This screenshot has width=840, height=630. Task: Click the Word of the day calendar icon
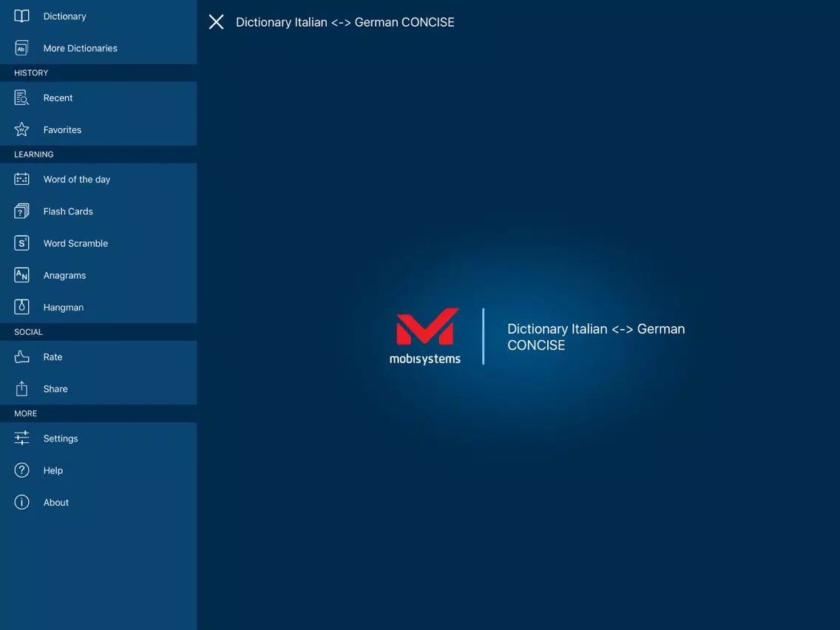click(x=21, y=179)
